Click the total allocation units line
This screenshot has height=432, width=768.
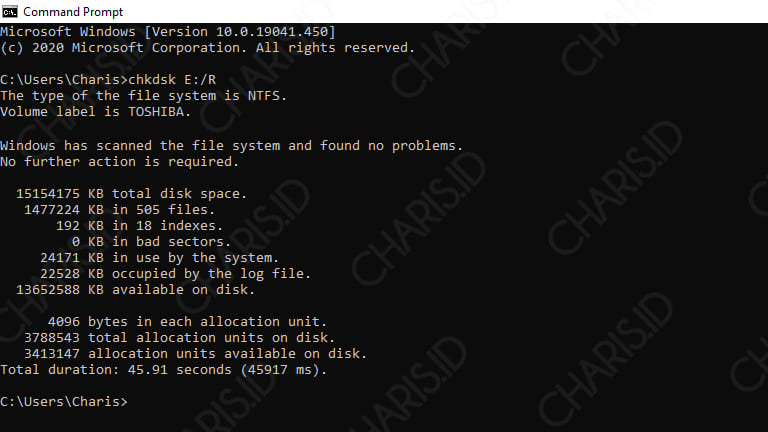179,338
